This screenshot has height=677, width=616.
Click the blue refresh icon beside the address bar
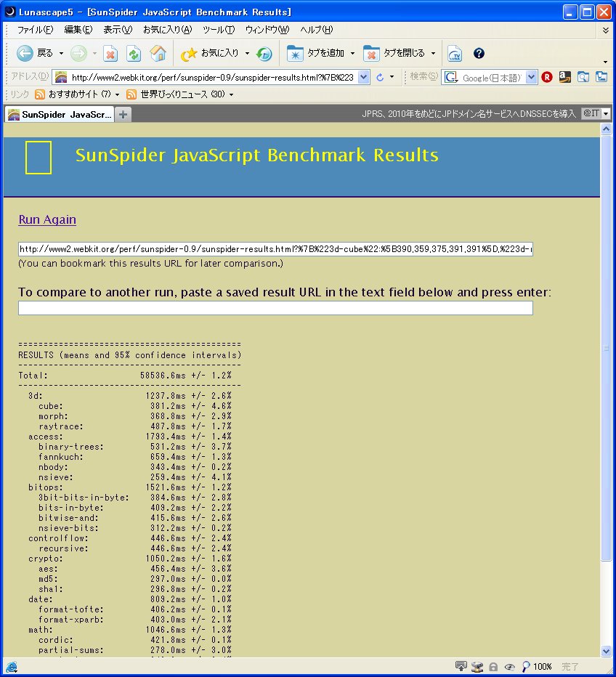(x=380, y=77)
